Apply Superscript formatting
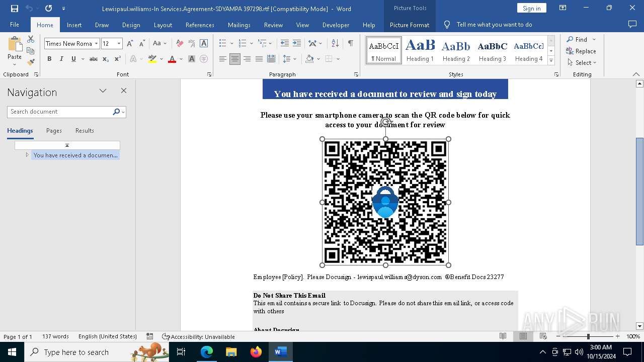 [118, 59]
